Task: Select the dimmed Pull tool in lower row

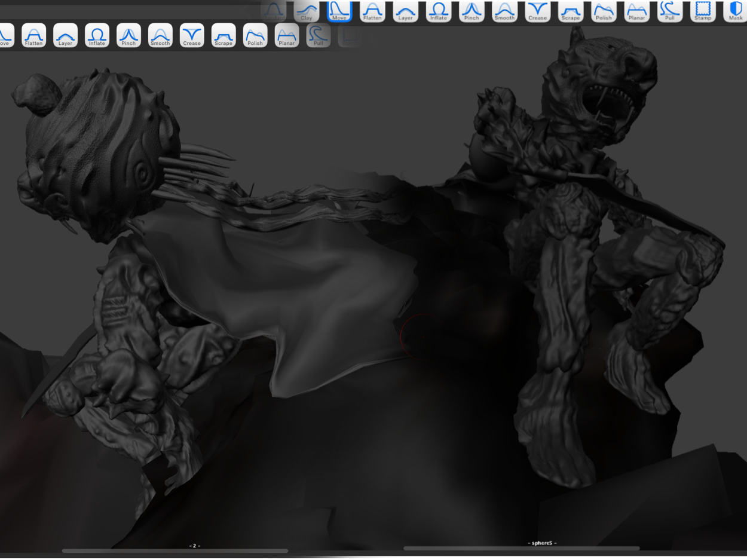Action: click(x=319, y=36)
